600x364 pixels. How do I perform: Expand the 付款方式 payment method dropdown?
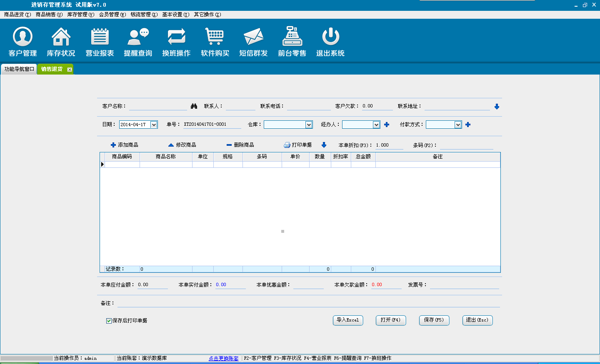tap(458, 125)
